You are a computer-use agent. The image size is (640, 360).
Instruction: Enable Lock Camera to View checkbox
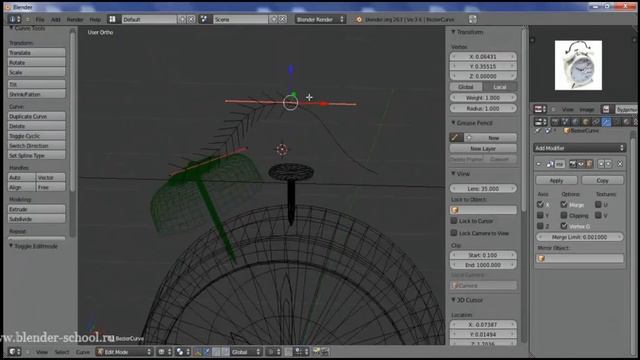point(453,233)
